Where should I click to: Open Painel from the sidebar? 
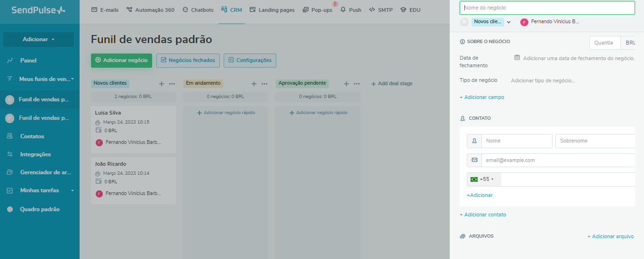(x=28, y=61)
